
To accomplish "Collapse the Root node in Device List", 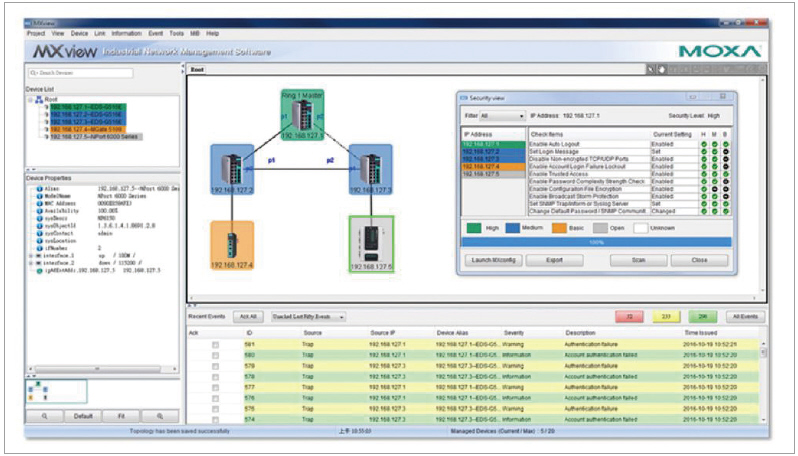I will coord(32,99).
